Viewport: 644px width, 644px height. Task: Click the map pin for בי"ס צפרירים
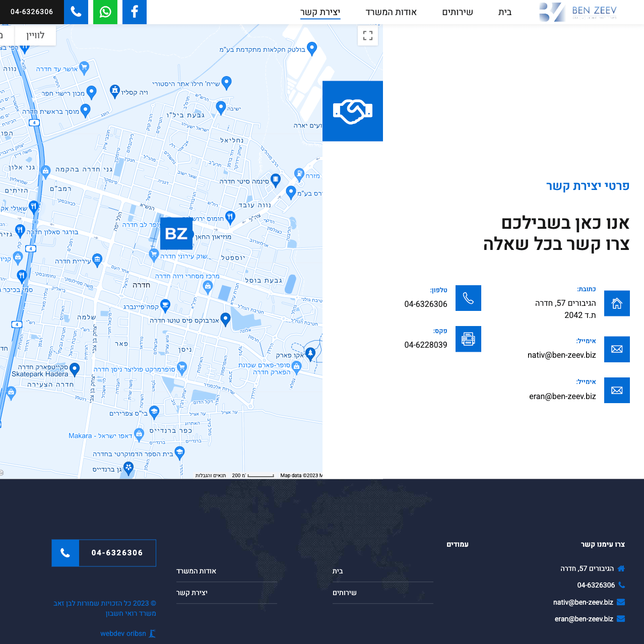click(154, 412)
